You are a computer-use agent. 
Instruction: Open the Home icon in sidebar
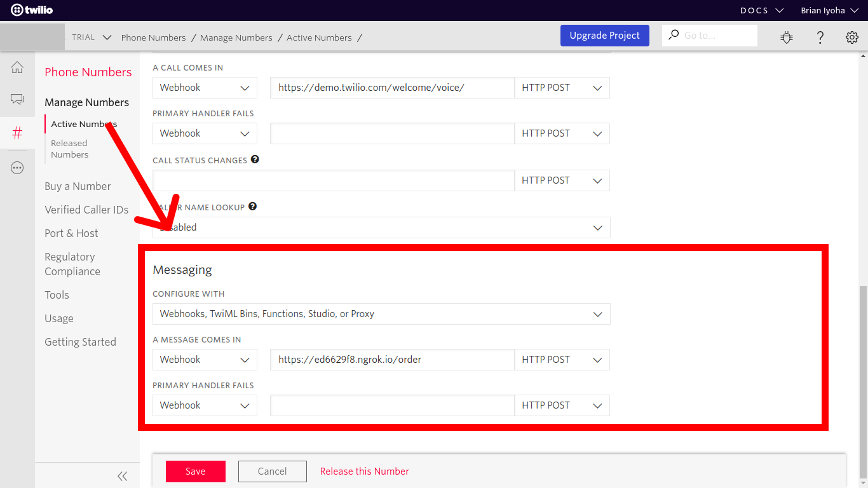(x=17, y=68)
